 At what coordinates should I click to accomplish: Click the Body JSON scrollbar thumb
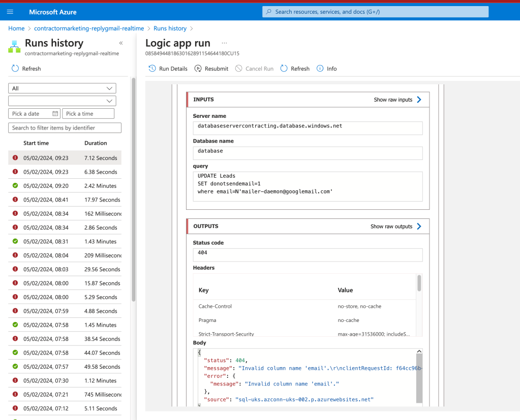pyautogui.click(x=419, y=378)
